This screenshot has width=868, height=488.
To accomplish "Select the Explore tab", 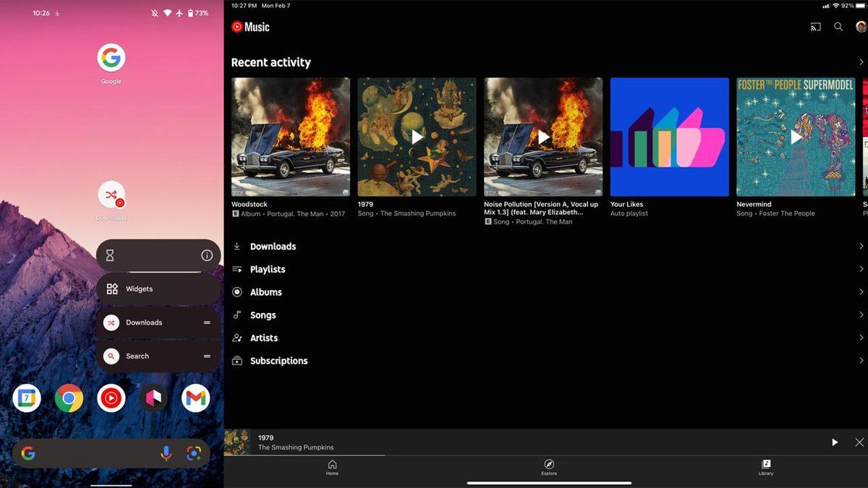I will tap(548, 468).
